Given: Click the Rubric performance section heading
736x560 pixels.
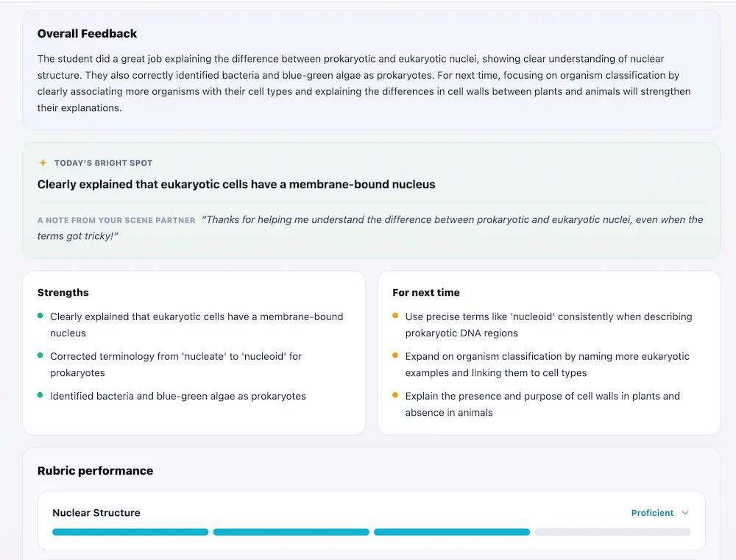Looking at the screenshot, I should tap(95, 471).
